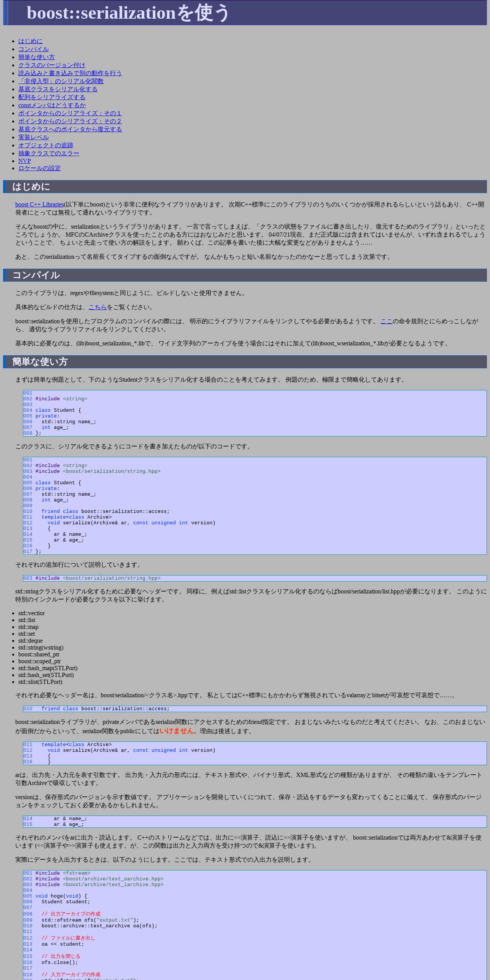490x980 pixels.
Task: Select boost::scoped_ptr list item
Action: tap(39, 661)
